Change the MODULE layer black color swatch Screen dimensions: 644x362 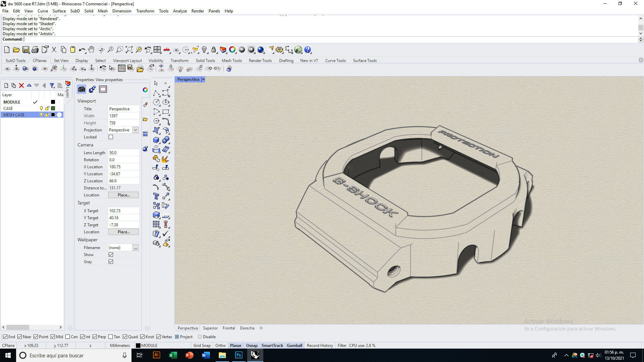(x=53, y=102)
